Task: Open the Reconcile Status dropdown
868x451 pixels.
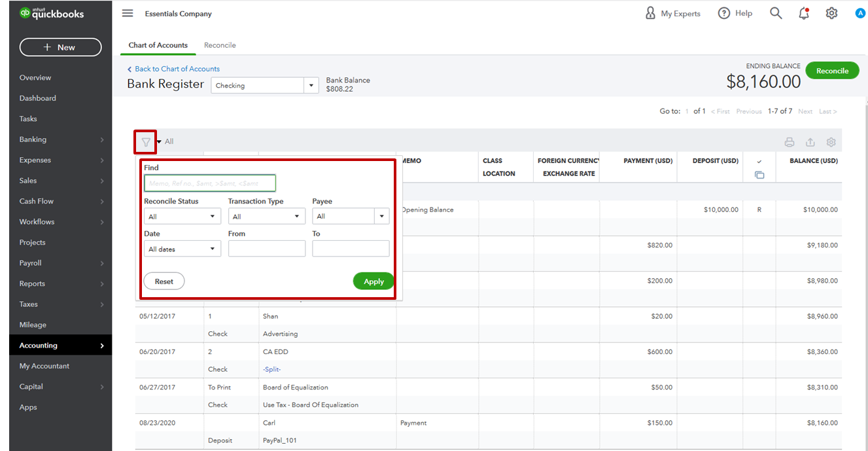Action: click(x=182, y=216)
